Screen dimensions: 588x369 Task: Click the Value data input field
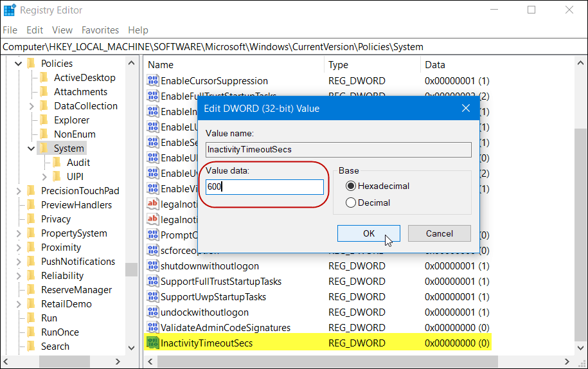pyautogui.click(x=264, y=186)
